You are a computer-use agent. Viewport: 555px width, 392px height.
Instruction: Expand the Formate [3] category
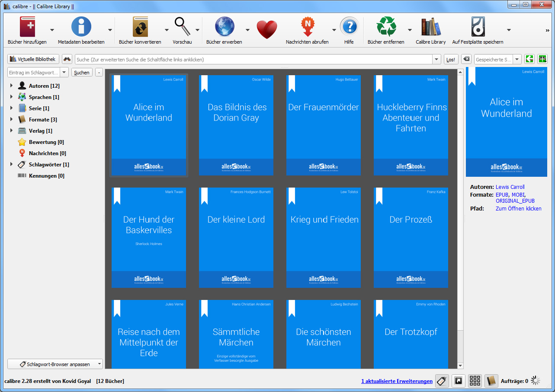(x=11, y=119)
